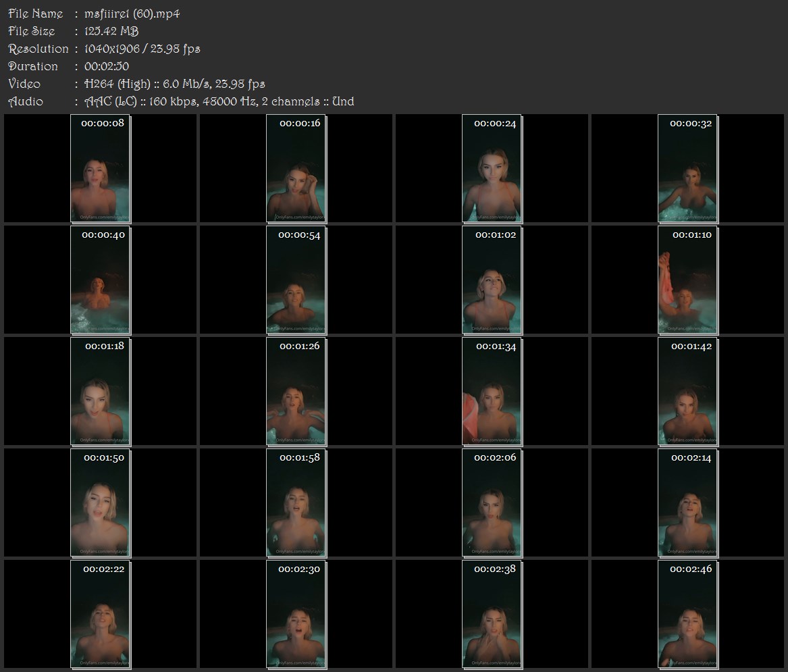Click the "File Size" label
The width and height of the screenshot is (788, 672).
(x=32, y=31)
